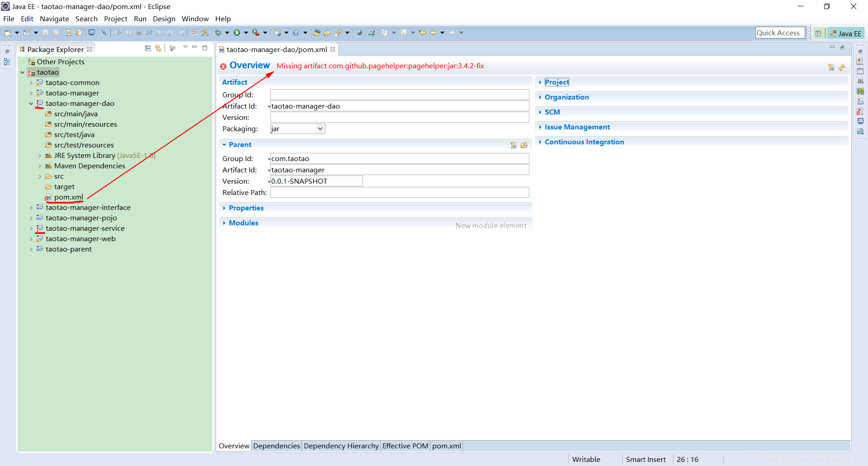Switch to the Dependencies tab

[276, 446]
